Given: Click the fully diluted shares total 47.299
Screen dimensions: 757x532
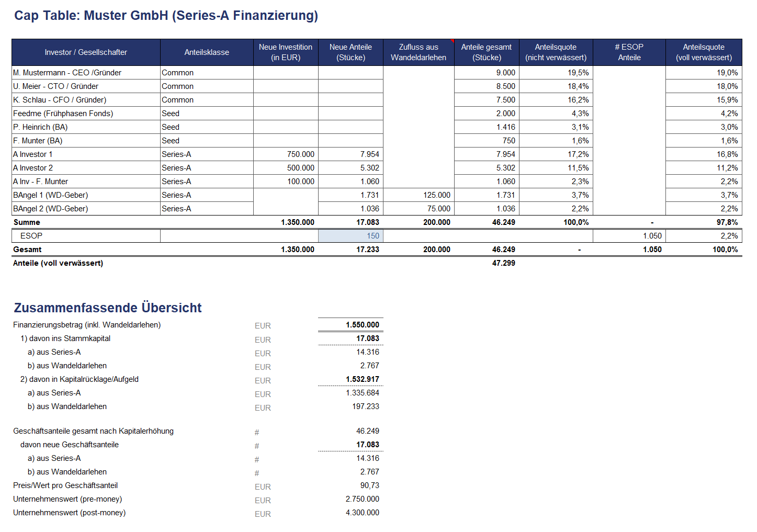Looking at the screenshot, I should [503, 263].
